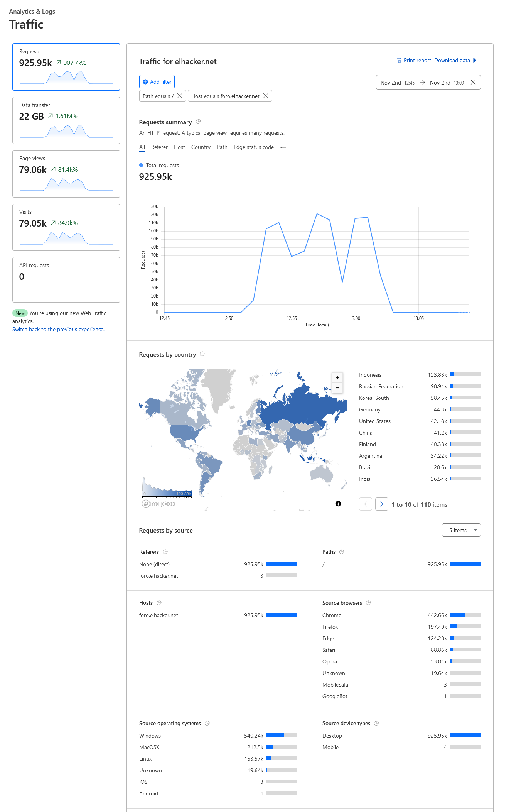Click the pie icon beside Source operating systems

click(x=207, y=723)
